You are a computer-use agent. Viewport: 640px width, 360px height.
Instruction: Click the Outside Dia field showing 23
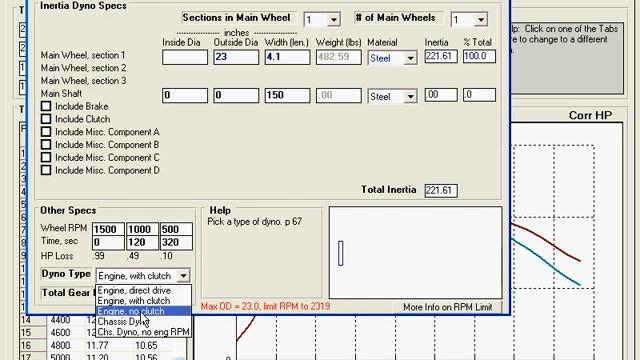tap(236, 57)
